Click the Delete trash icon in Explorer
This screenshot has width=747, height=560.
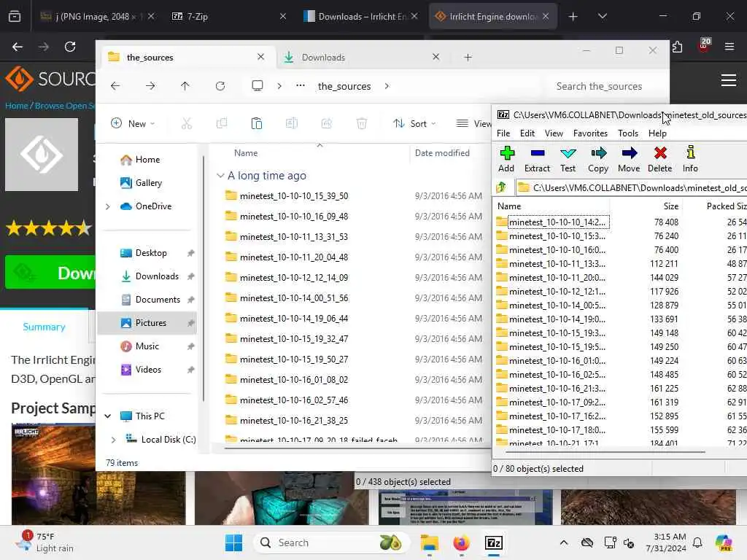coord(362,124)
